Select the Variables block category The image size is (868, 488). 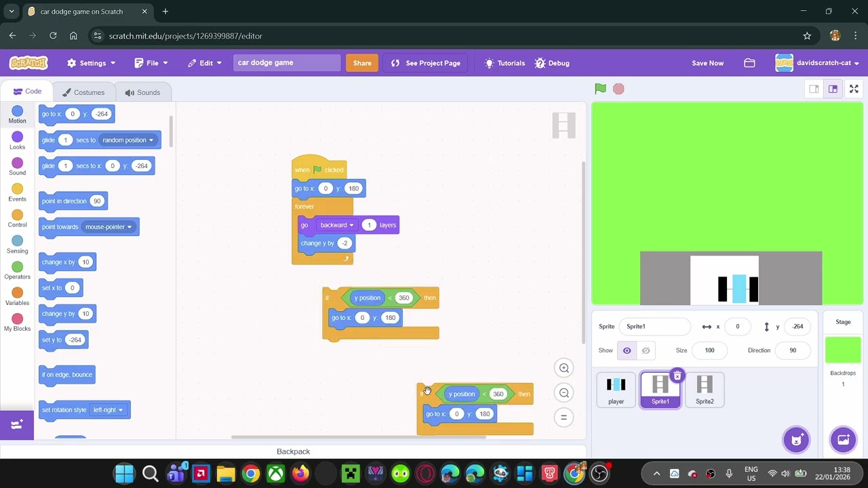(x=18, y=297)
